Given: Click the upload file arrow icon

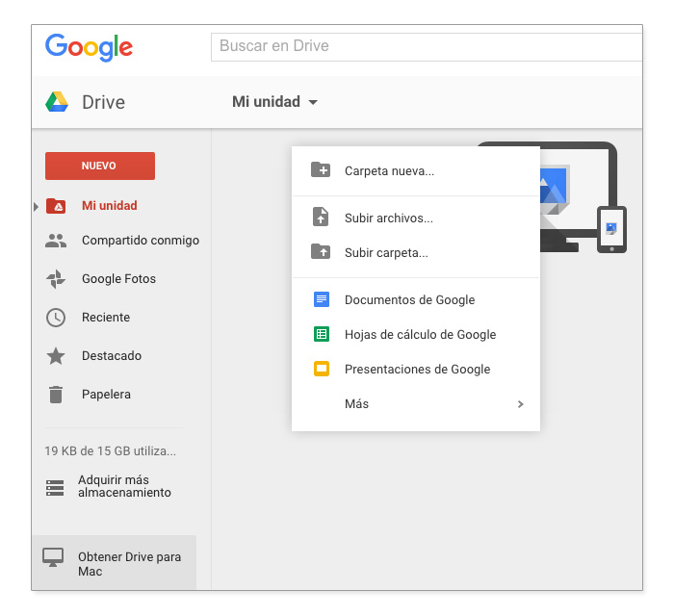Looking at the screenshot, I should point(321,217).
